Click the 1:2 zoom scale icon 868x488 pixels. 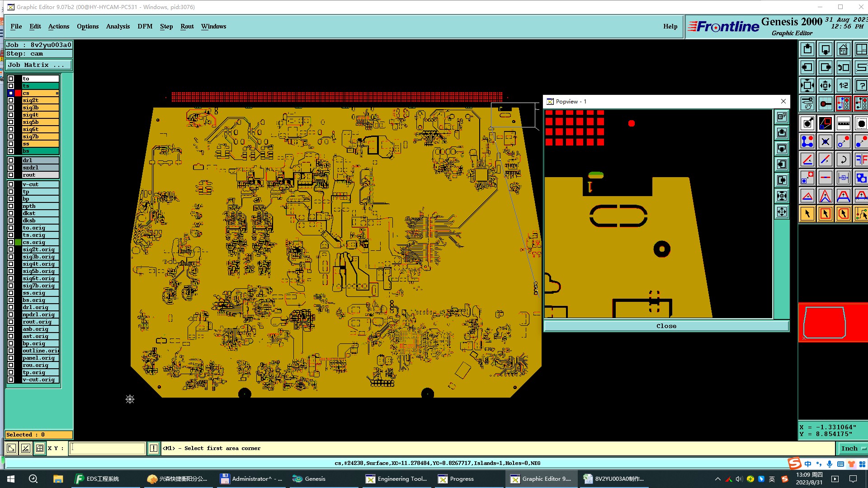(843, 85)
